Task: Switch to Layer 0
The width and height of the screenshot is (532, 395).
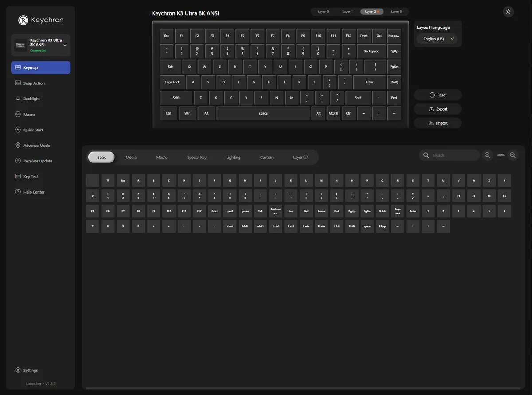Action: [x=323, y=12]
